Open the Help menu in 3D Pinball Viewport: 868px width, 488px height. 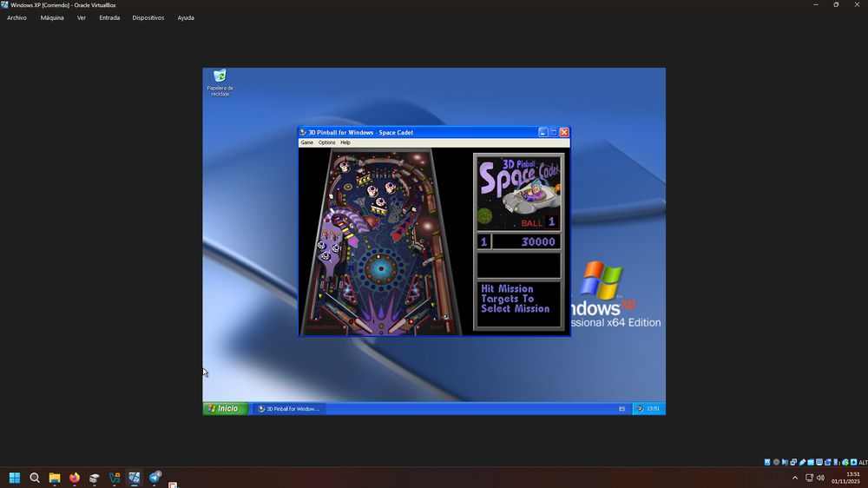(345, 142)
